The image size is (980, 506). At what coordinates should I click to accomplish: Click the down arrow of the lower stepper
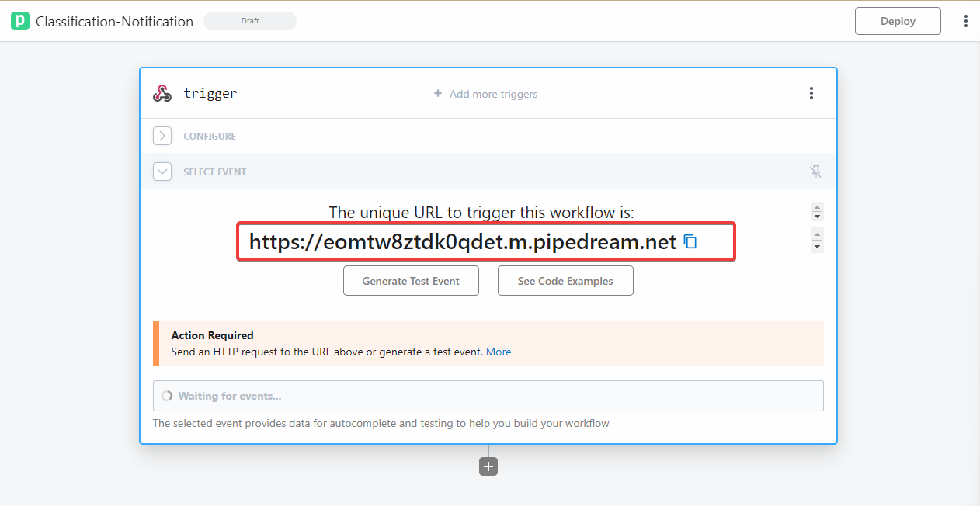tap(817, 248)
